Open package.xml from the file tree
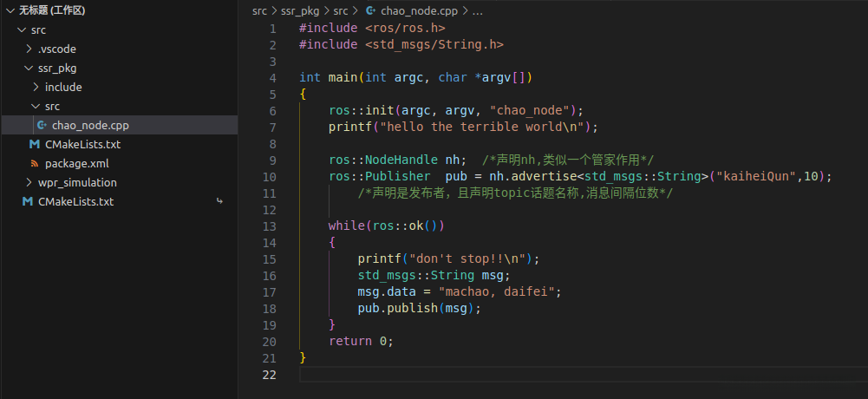The image size is (868, 399). click(76, 164)
